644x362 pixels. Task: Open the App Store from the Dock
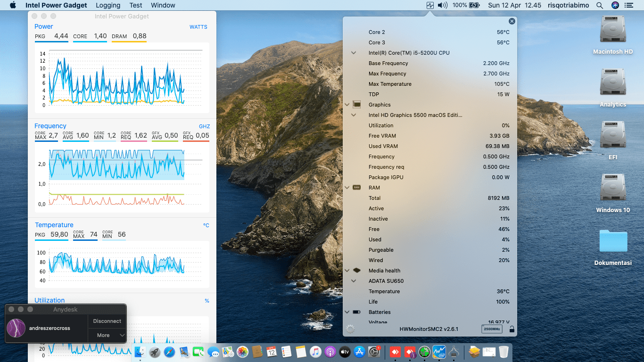pos(359,352)
